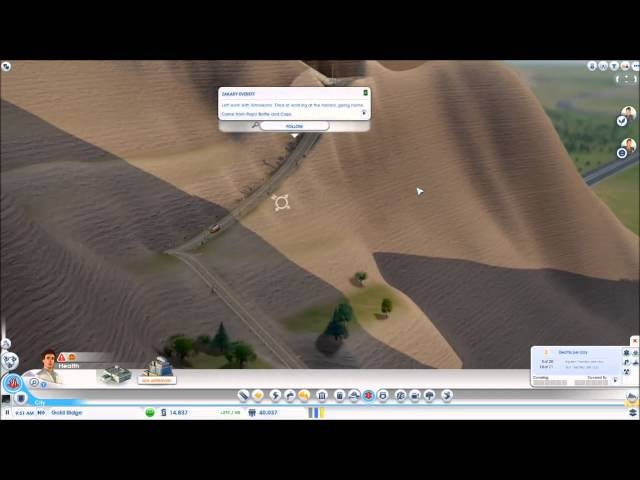Click the Follow button in Sim popup

[294, 126]
